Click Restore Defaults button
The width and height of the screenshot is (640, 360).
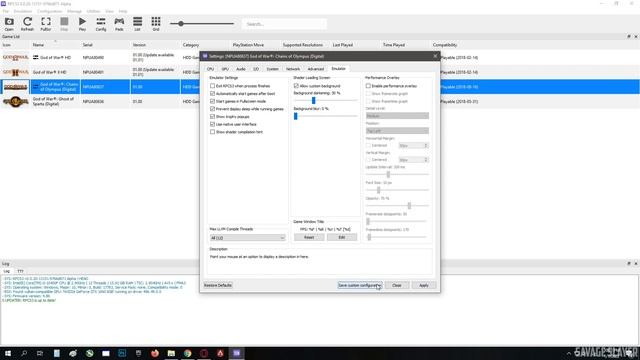tap(218, 285)
